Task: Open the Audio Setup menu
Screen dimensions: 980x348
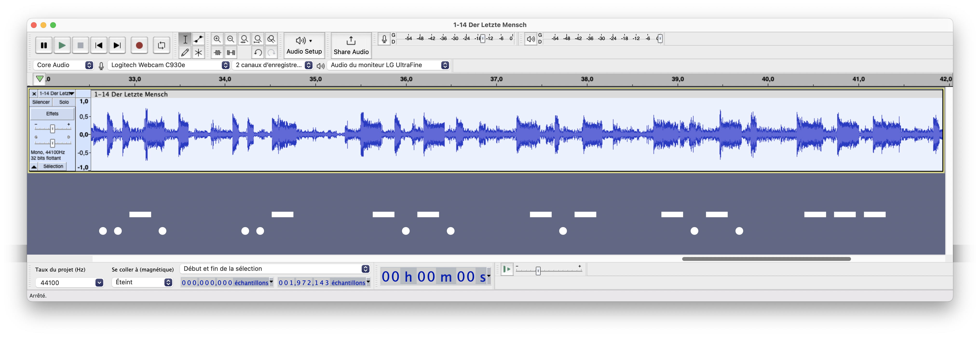Action: [x=304, y=45]
